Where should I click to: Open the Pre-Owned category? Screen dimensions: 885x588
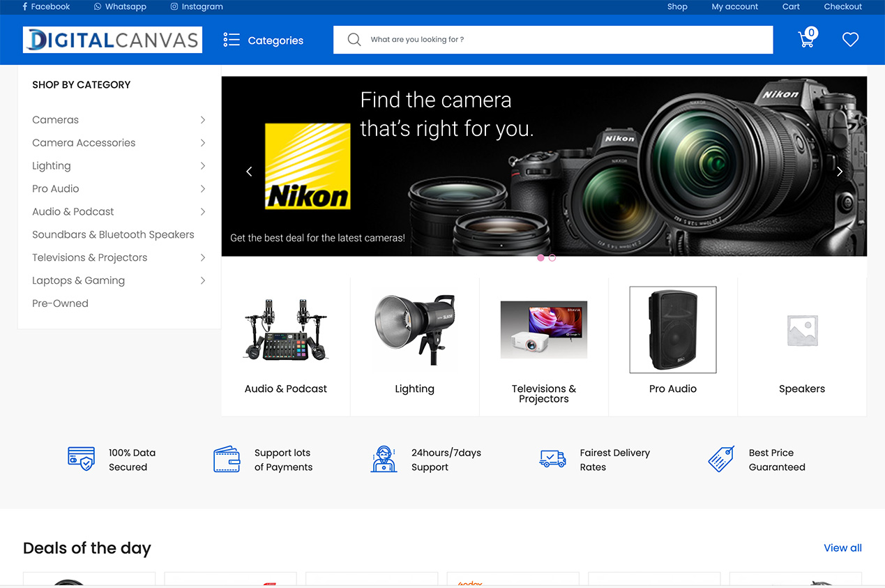[60, 303]
